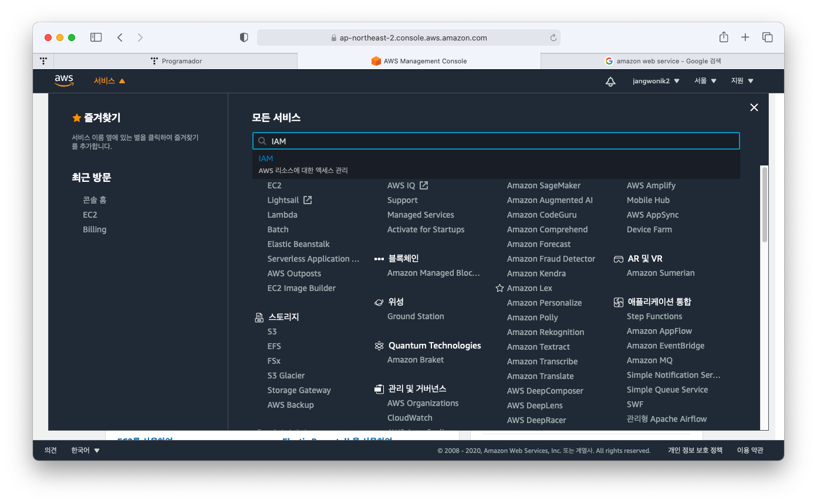Go back with the Safari back arrow
817x504 pixels.
120,38
